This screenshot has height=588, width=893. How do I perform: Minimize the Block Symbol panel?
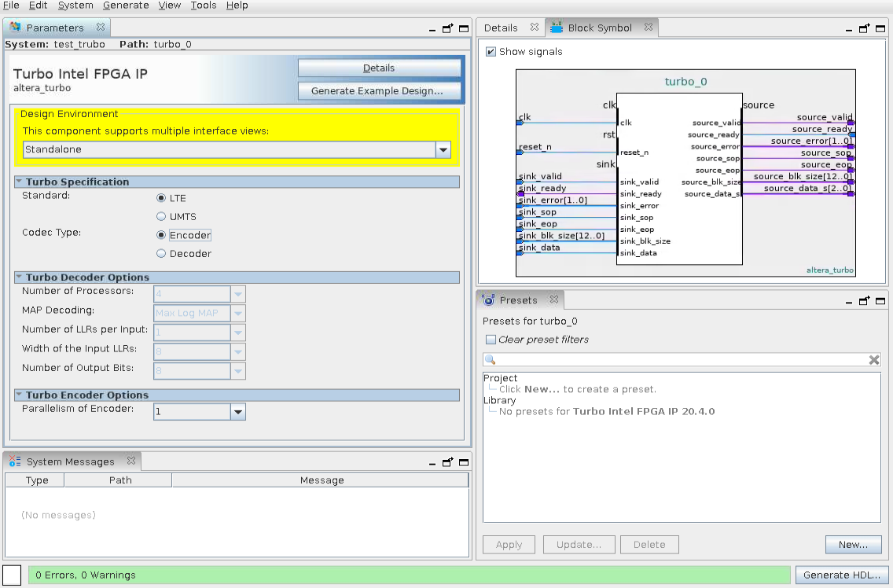click(849, 29)
